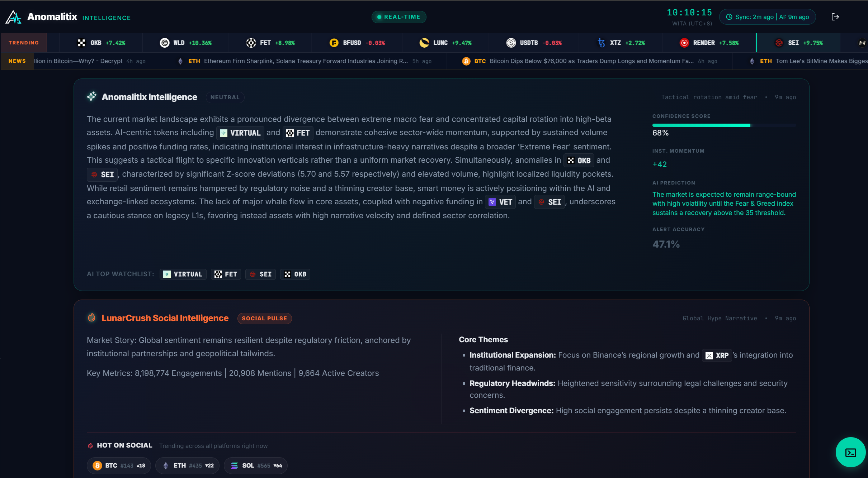
Task: Click the clock icon in the sync status pill
Action: pyautogui.click(x=729, y=17)
